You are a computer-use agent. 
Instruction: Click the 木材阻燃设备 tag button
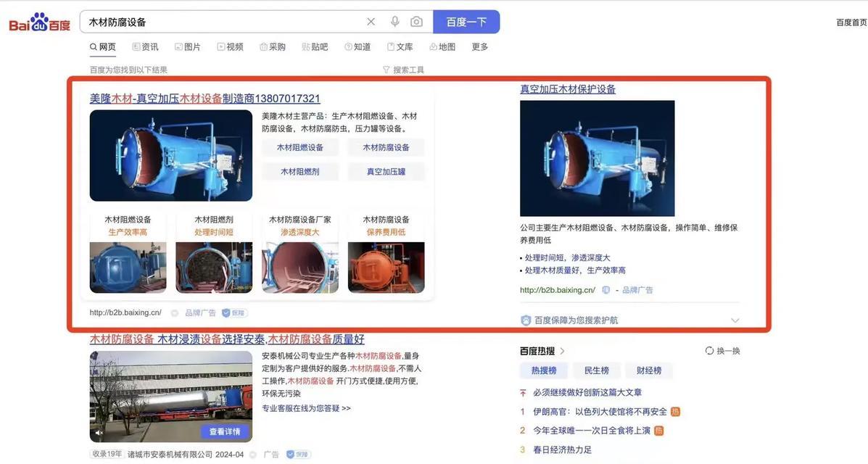tap(300, 147)
